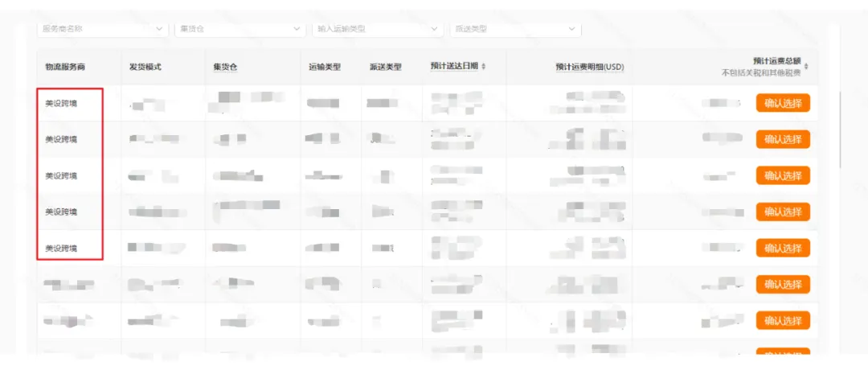Open the 服务商名称 filter dropdown
The width and height of the screenshot is (868, 370).
point(103,29)
